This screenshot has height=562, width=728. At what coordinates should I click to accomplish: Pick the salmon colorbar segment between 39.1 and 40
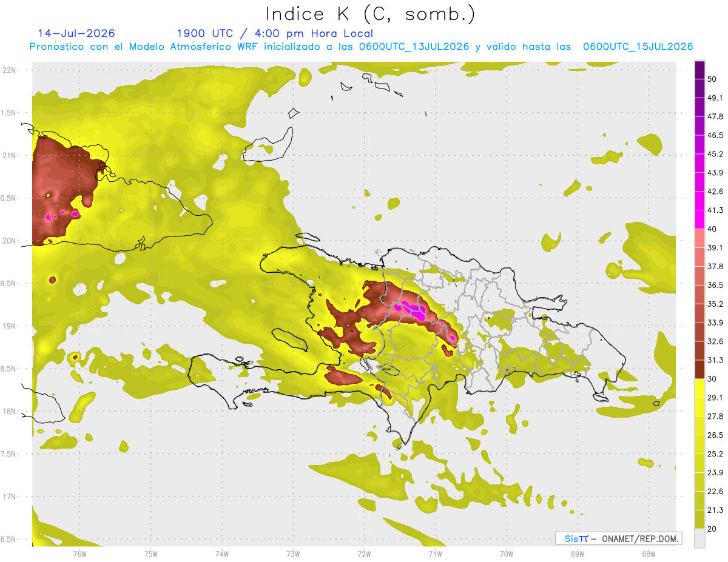(x=699, y=238)
